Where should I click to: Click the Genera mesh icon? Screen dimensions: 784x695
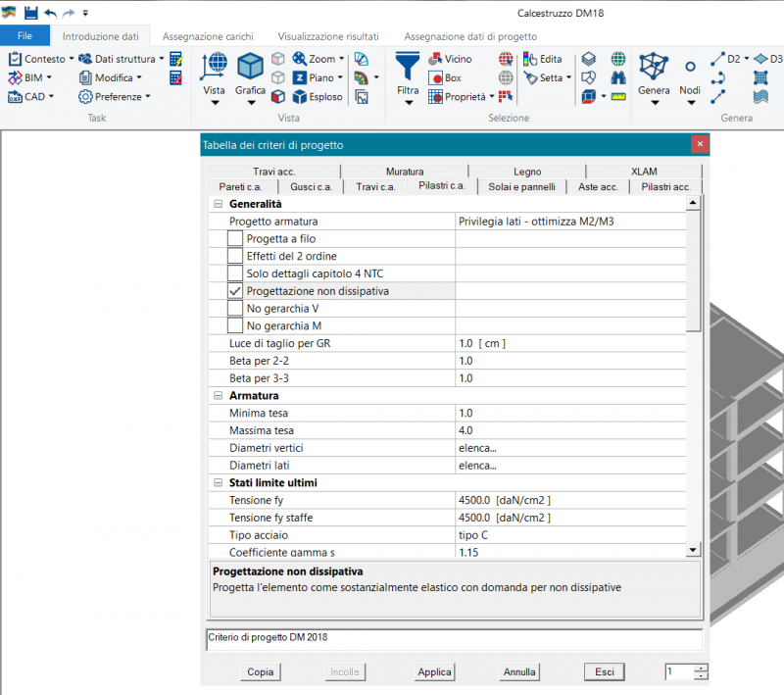click(x=654, y=66)
